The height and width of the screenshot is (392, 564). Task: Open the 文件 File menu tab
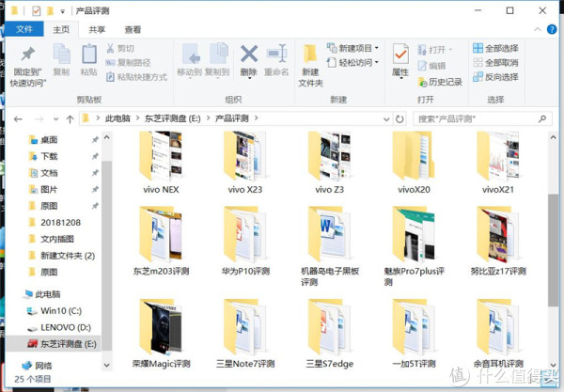24,29
